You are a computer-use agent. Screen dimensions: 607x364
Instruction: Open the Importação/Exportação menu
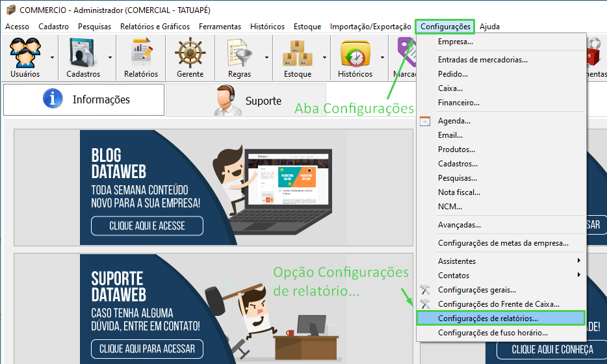point(370,27)
